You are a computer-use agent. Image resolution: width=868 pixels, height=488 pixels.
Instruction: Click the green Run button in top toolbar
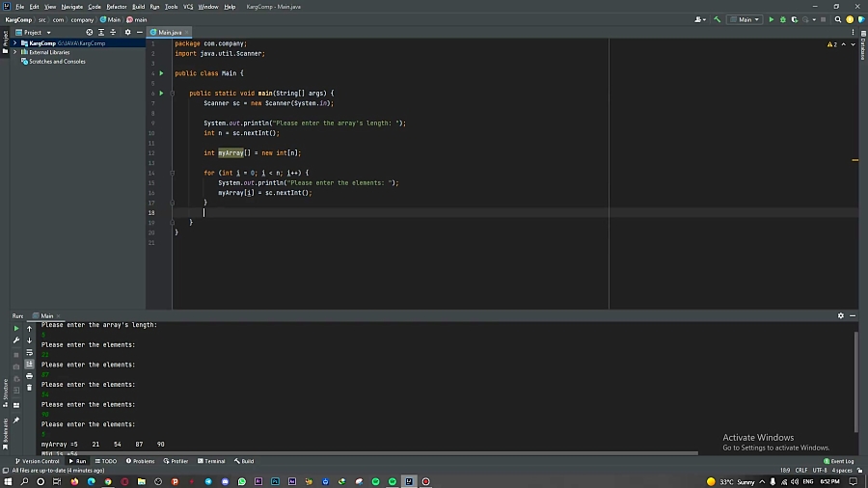point(771,19)
